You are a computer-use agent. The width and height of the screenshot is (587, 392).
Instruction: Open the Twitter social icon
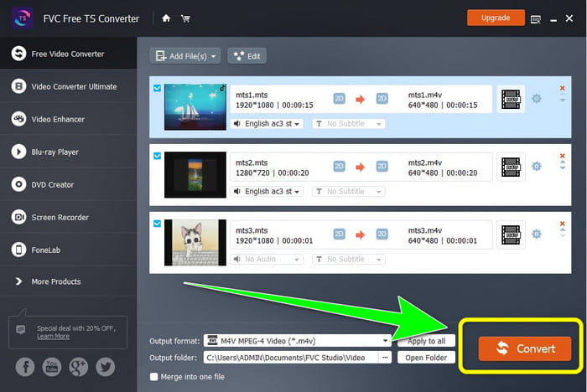(105, 367)
